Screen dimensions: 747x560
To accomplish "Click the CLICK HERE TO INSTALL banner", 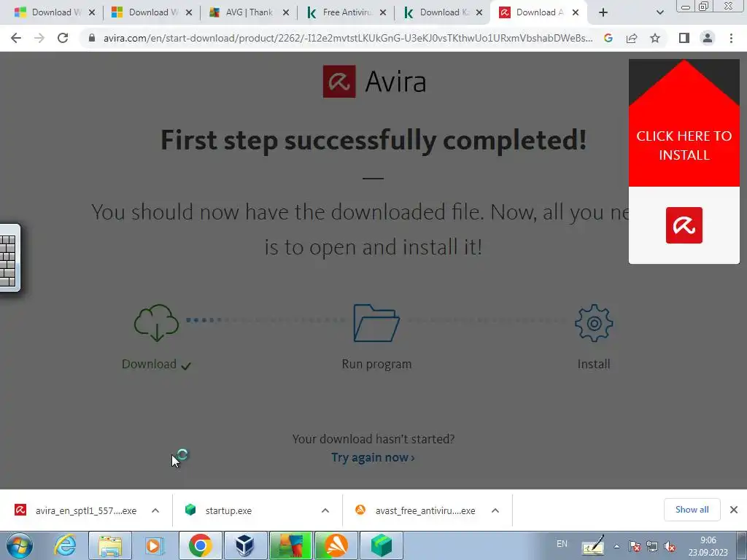I will (684, 145).
